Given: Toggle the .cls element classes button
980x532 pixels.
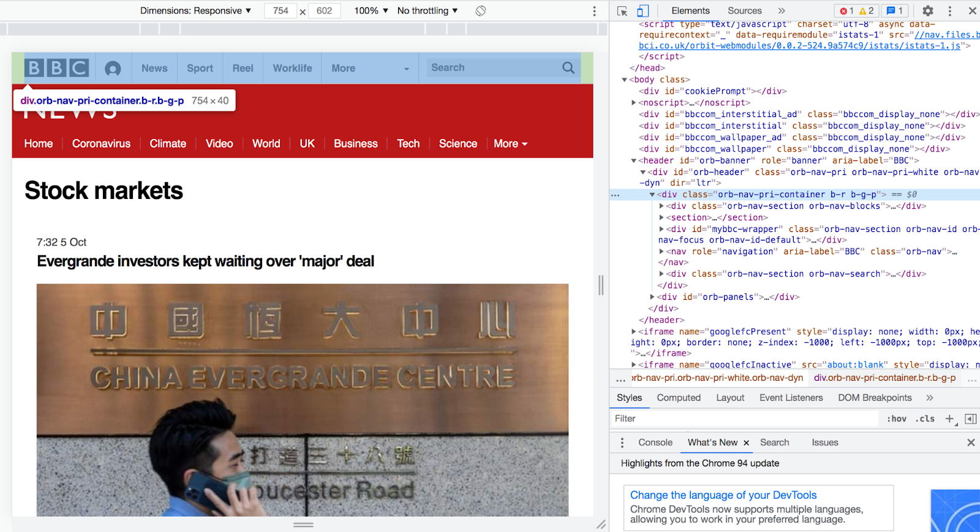Looking at the screenshot, I should click(925, 419).
